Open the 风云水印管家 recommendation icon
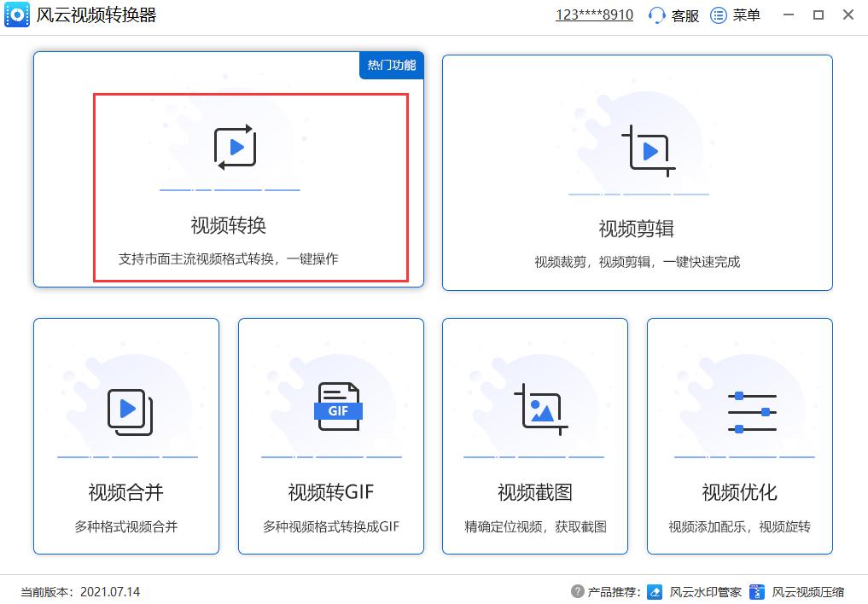Viewport: 868px width, 604px height. (655, 590)
